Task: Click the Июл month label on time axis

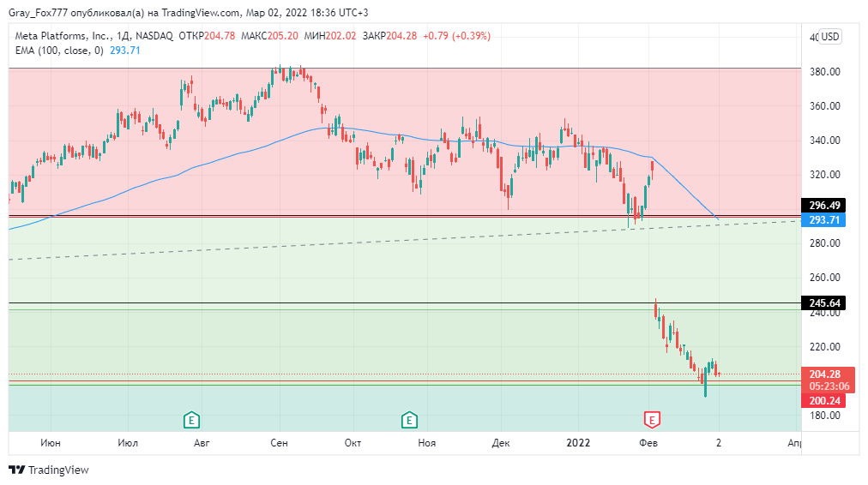Action: [x=128, y=443]
